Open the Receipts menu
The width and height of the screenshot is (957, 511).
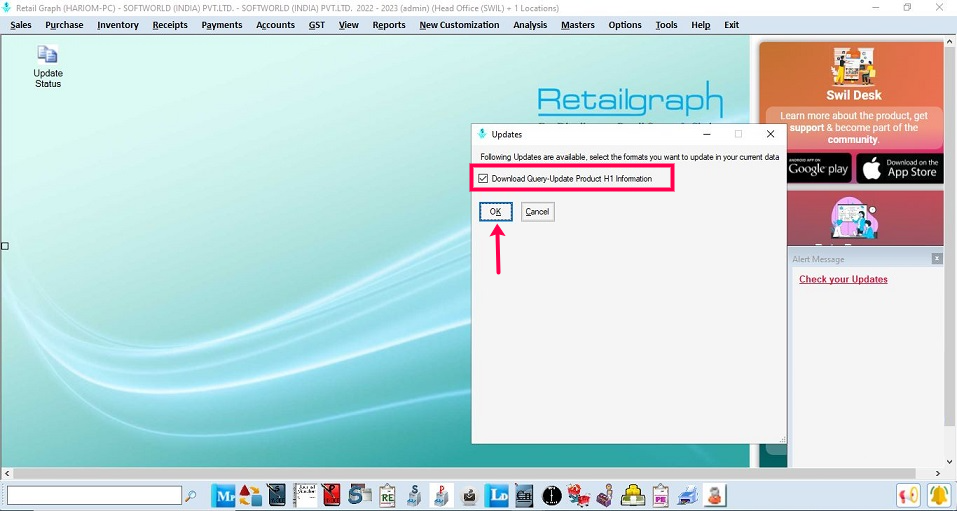coord(170,25)
